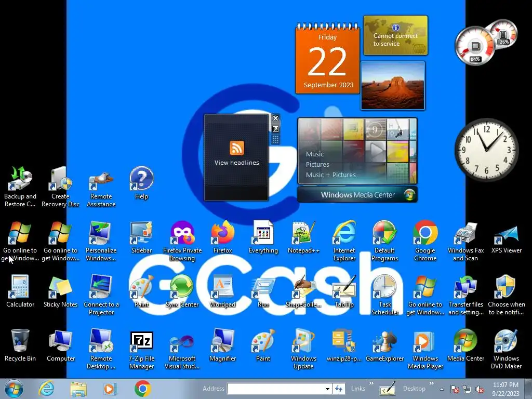Click the desert slideshow gadget picture
This screenshot has height=399, width=532.
393,86
